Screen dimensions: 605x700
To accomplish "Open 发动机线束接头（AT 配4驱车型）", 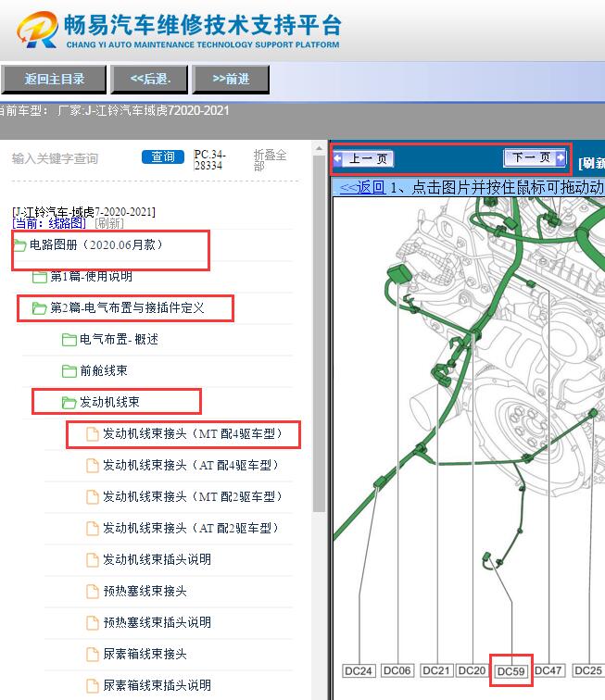I will (x=191, y=466).
